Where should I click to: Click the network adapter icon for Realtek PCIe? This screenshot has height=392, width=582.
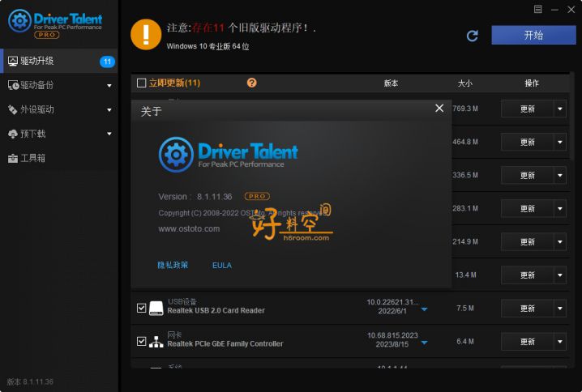[x=156, y=342]
